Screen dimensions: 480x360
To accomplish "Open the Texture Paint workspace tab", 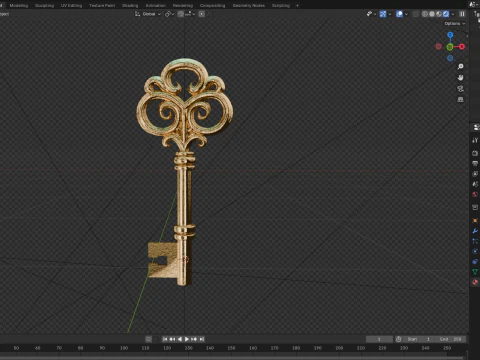I will (x=102, y=5).
